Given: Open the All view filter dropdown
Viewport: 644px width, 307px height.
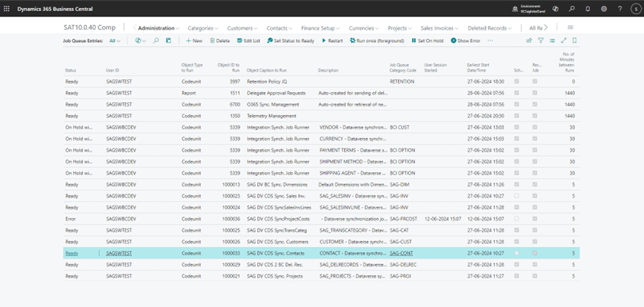Looking at the screenshot, I should (x=115, y=41).
